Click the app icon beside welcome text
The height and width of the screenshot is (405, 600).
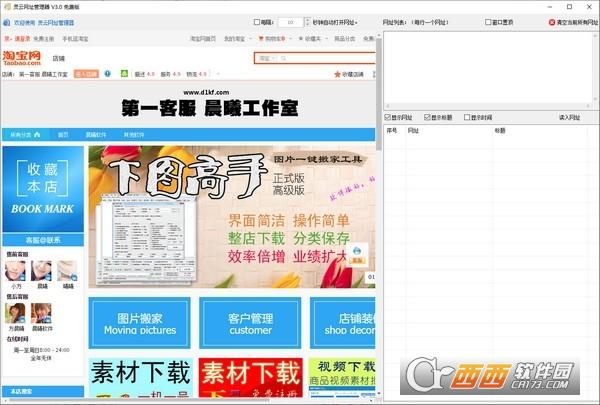coord(7,23)
